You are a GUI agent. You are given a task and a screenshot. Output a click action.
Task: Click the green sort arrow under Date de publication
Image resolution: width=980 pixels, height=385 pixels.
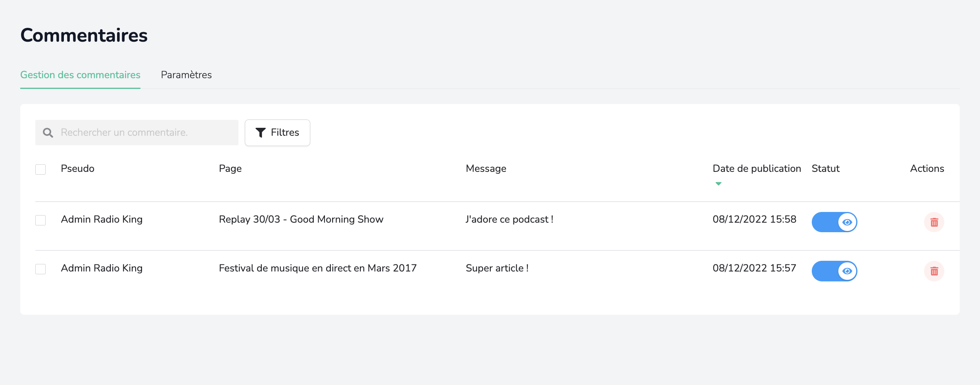(x=718, y=184)
